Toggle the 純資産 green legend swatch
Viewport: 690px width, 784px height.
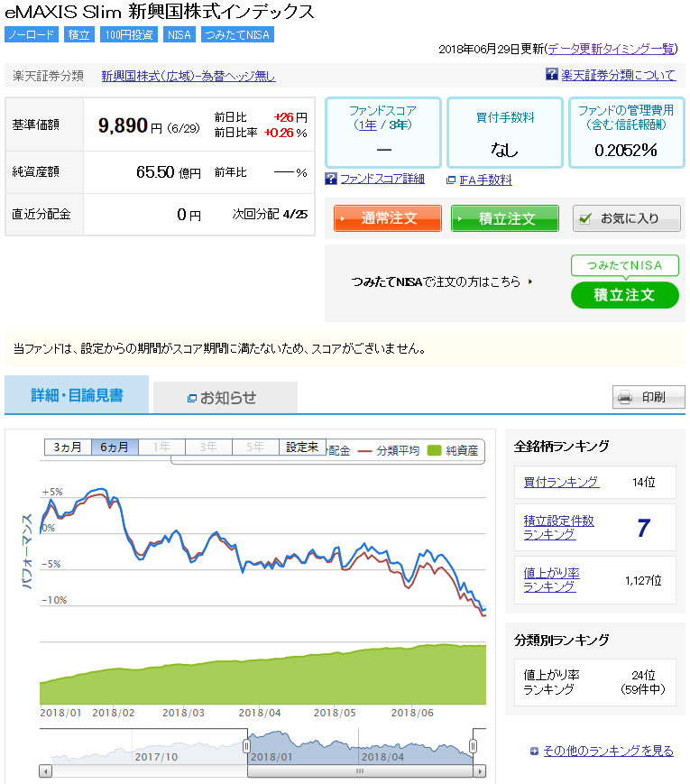[x=435, y=450]
